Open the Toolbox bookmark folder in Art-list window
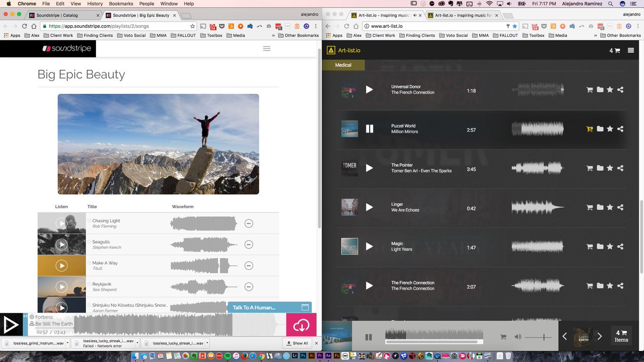644x362 pixels. [x=533, y=35]
